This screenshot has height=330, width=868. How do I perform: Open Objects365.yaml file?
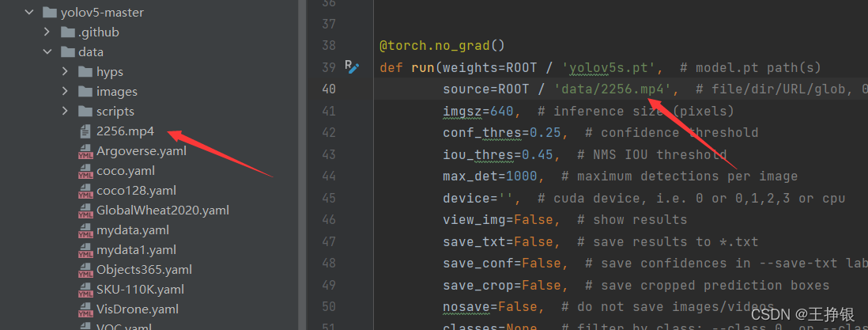point(144,270)
